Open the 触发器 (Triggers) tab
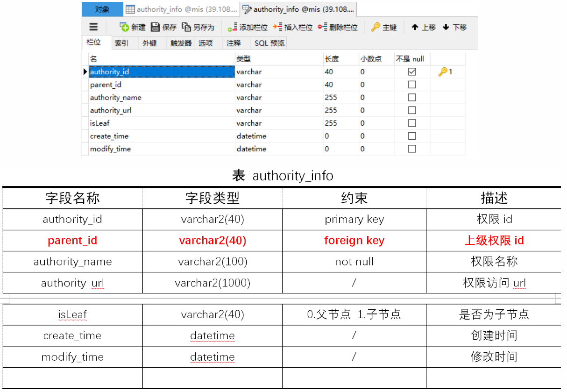 [181, 43]
